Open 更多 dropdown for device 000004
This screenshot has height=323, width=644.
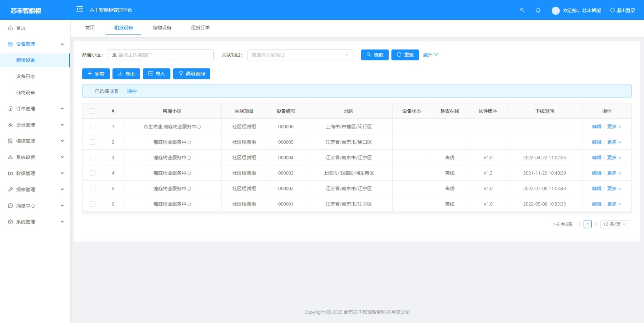coord(614,158)
